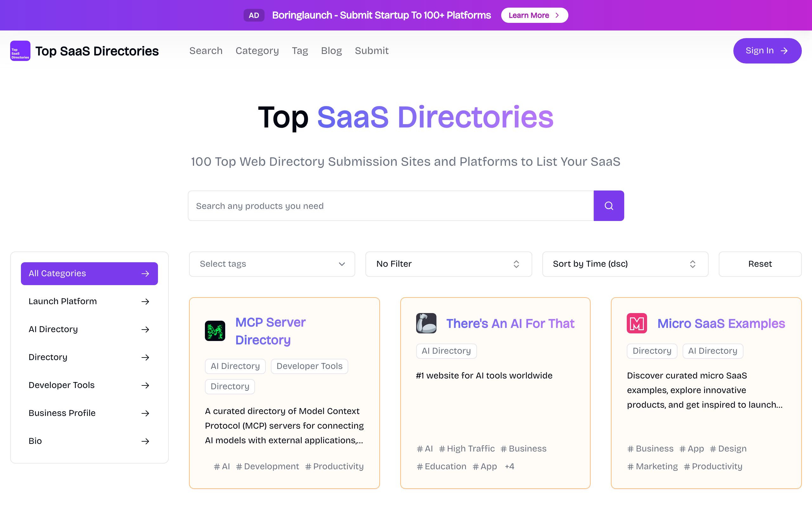Click Developer Tools badge on MCP card

309,366
